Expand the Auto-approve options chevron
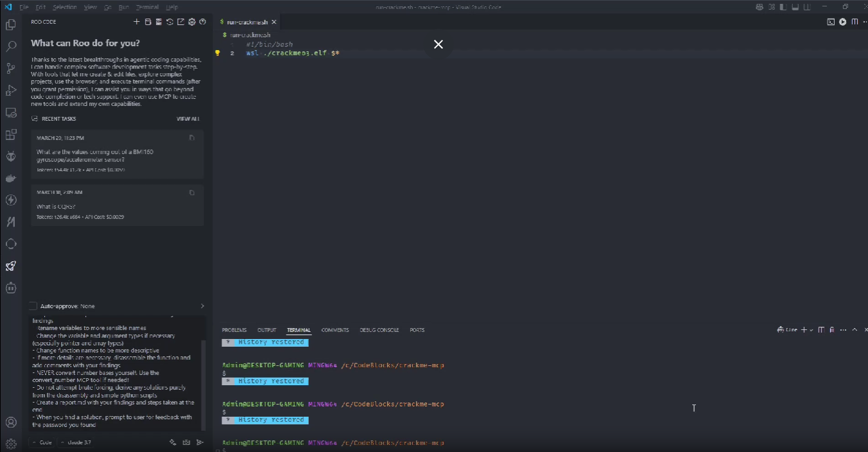The image size is (868, 452). point(202,306)
